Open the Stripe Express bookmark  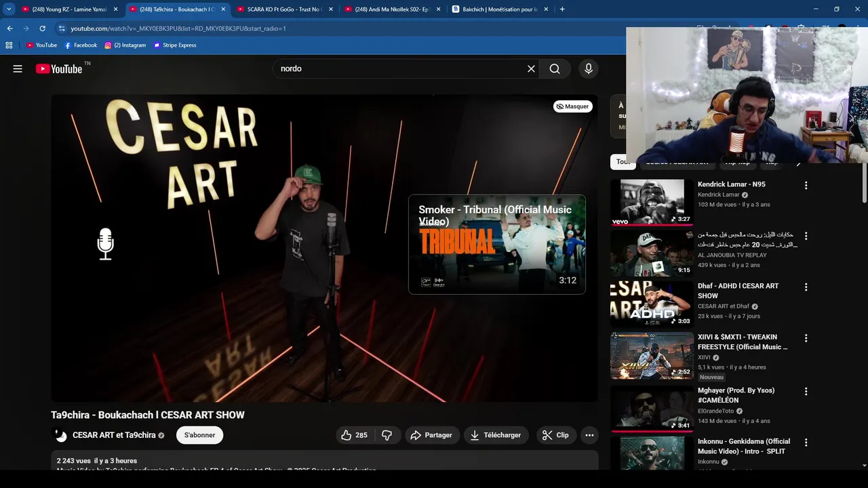pyautogui.click(x=175, y=45)
